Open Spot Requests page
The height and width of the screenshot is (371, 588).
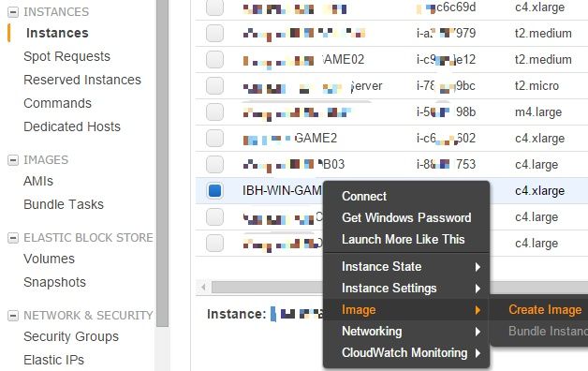pos(66,56)
